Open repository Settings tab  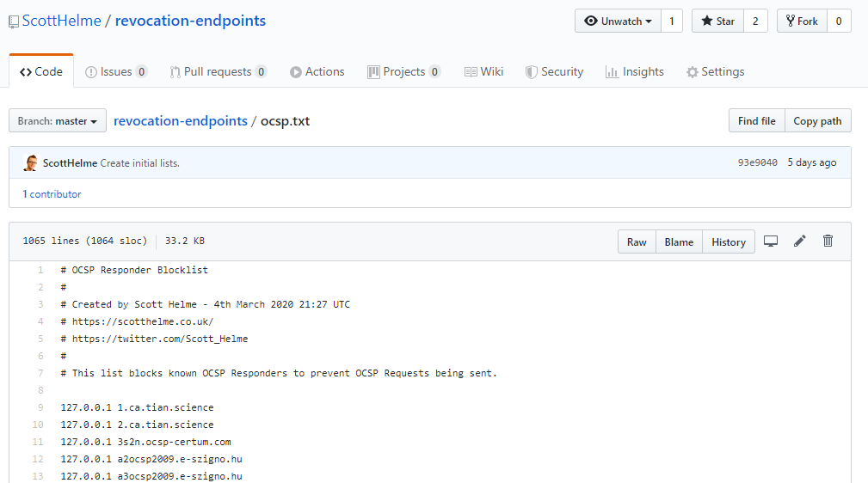(715, 72)
